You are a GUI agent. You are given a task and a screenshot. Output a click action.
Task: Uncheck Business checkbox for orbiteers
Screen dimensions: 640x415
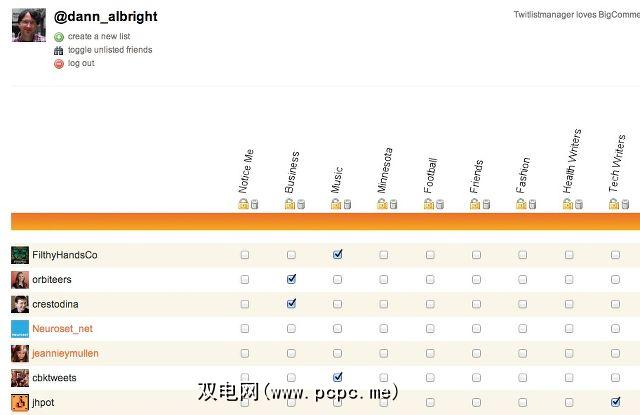291,279
